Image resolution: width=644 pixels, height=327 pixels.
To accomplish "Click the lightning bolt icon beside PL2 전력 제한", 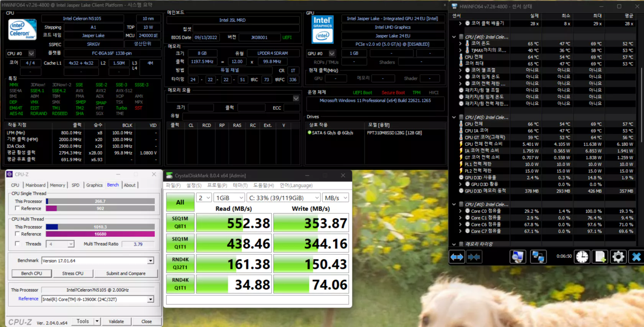I will (461, 171).
